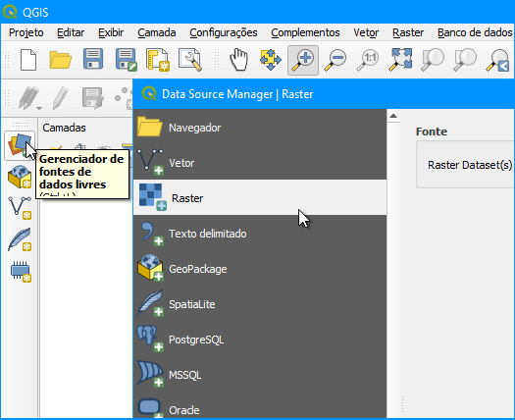
Task: Open Current Edits pencils icon
Action: [28, 98]
